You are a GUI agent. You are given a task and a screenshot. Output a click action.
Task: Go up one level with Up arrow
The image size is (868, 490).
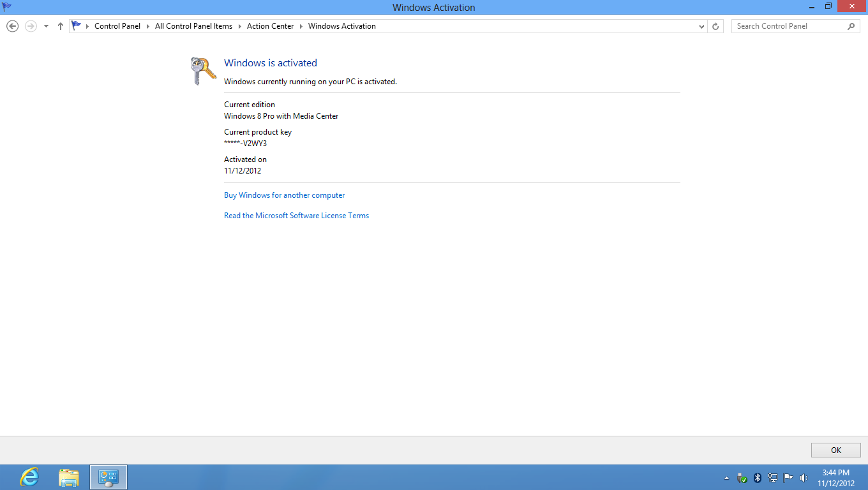61,26
